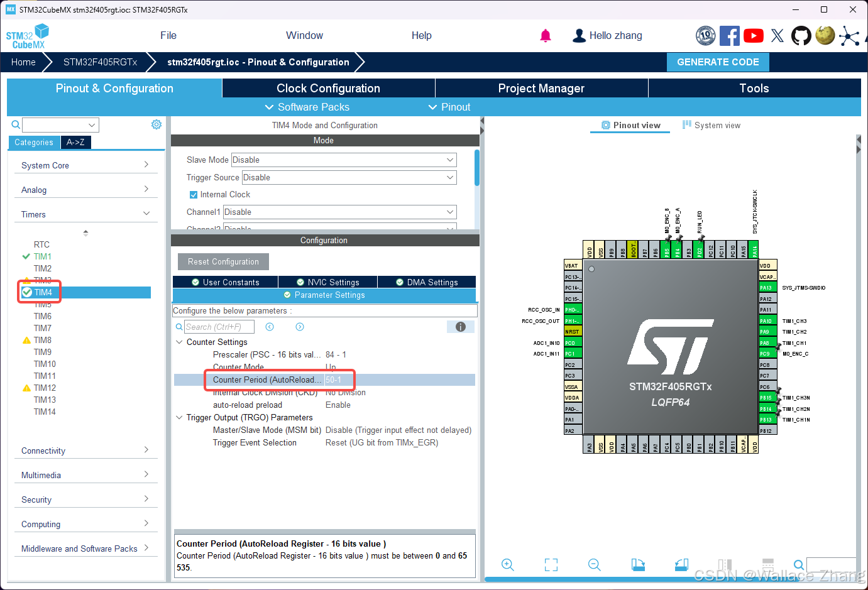
Task: Select TIM8 in the timers list
Action: (x=42, y=340)
